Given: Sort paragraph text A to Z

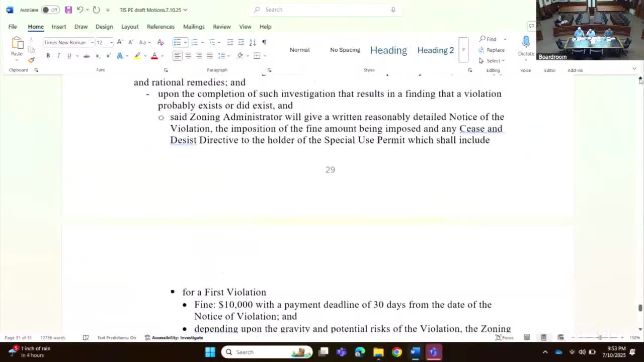Looking at the screenshot, I should click(253, 42).
